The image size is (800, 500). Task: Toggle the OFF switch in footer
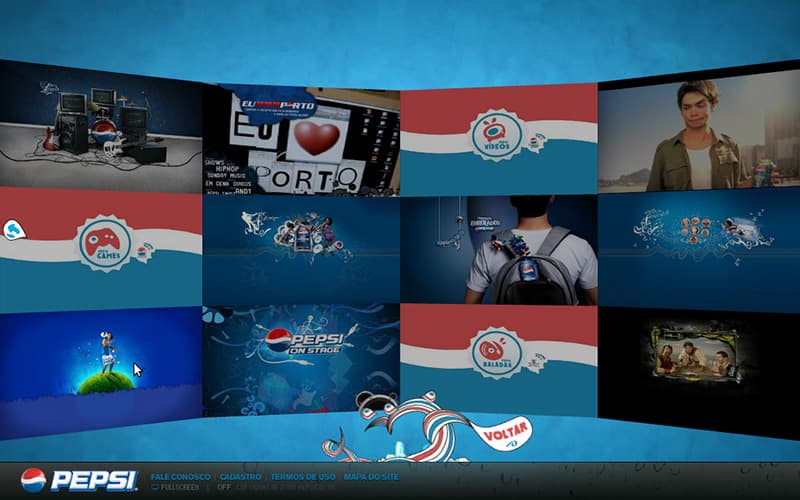(224, 488)
